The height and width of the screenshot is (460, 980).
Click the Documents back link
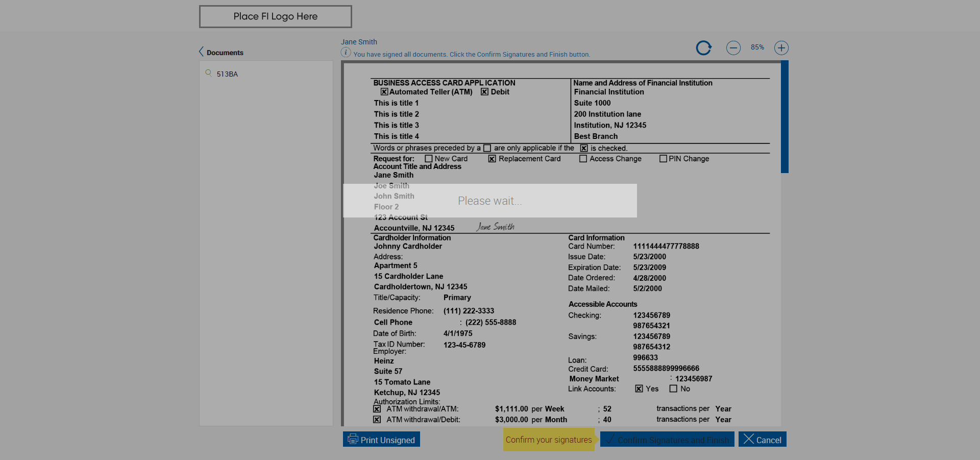pos(225,53)
